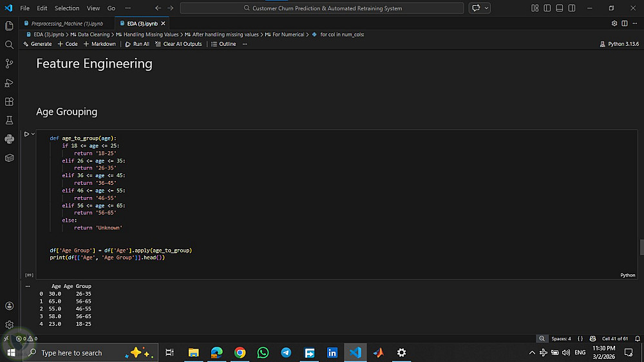Viewport: 644px width, 362px height.
Task: Open editor more actions menu
Action: [634, 23]
